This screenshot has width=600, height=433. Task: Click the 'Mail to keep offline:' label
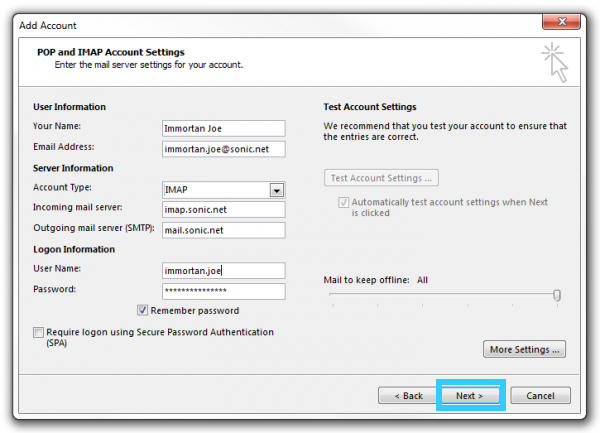pos(366,280)
